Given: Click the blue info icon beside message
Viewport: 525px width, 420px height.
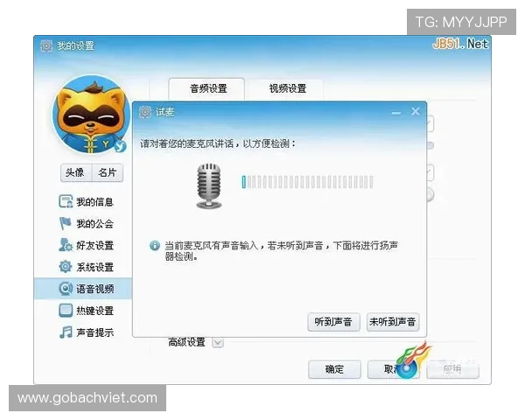Looking at the screenshot, I should (x=154, y=246).
